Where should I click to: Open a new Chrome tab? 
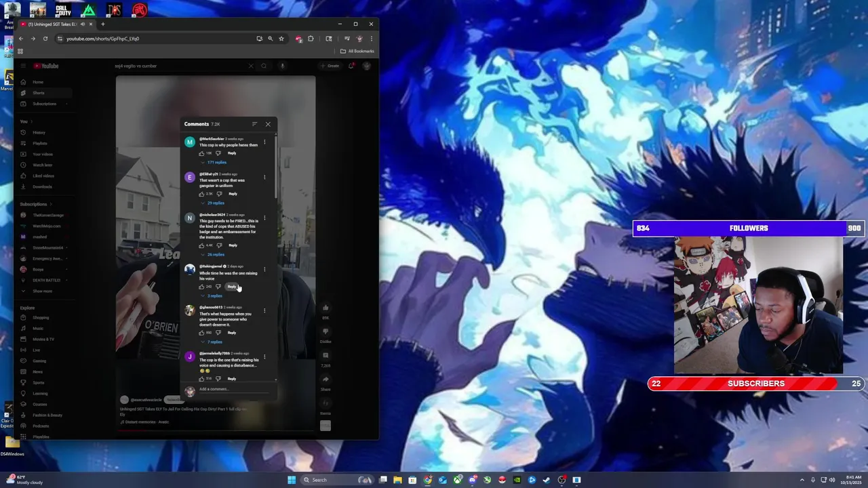click(x=103, y=24)
